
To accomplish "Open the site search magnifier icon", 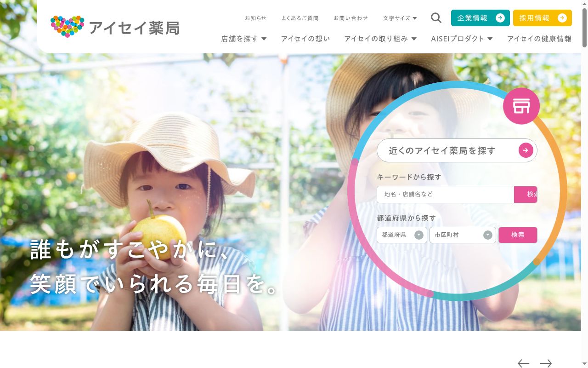I will [x=436, y=18].
